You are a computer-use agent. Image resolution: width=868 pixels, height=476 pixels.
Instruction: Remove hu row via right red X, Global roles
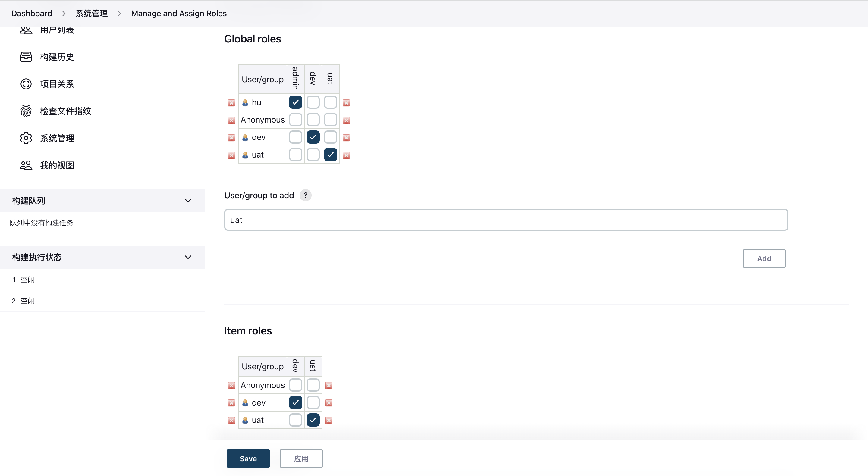[346, 103]
